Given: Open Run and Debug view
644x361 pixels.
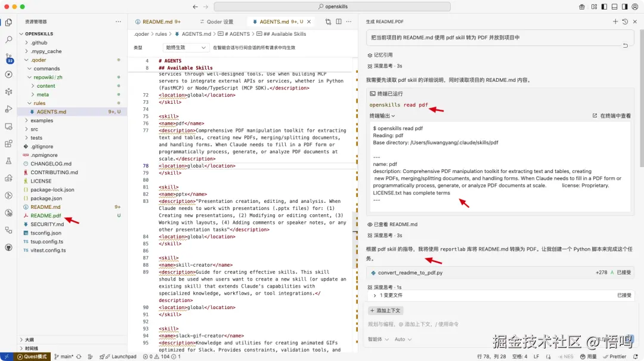Looking at the screenshot, I should 8,109.
